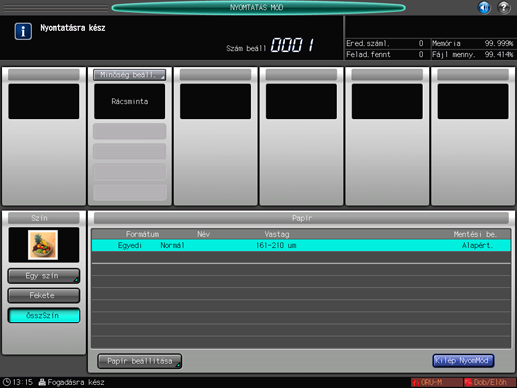Screen dimensions: 517x388
Task: Select ÖsszSzín full color mode
Action: pyautogui.click(x=44, y=315)
